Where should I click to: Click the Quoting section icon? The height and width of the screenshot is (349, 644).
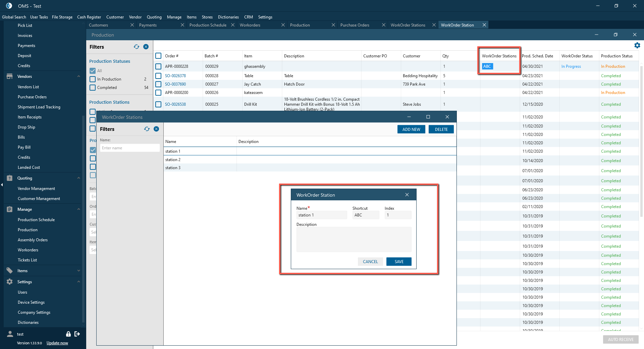(9, 178)
